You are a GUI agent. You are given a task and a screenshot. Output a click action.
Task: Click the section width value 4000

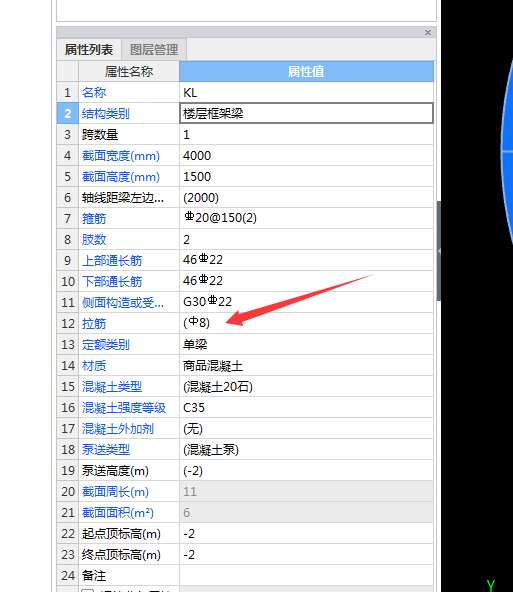point(306,156)
